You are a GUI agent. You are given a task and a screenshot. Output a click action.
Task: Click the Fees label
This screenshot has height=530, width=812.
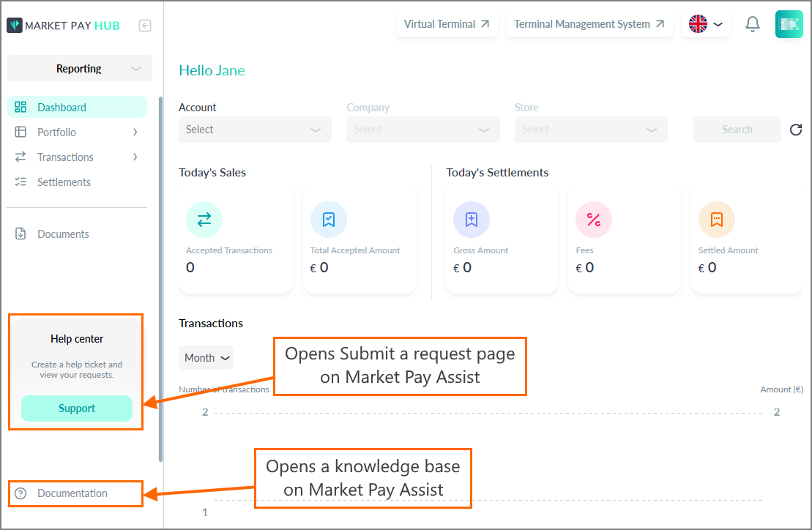tap(585, 250)
